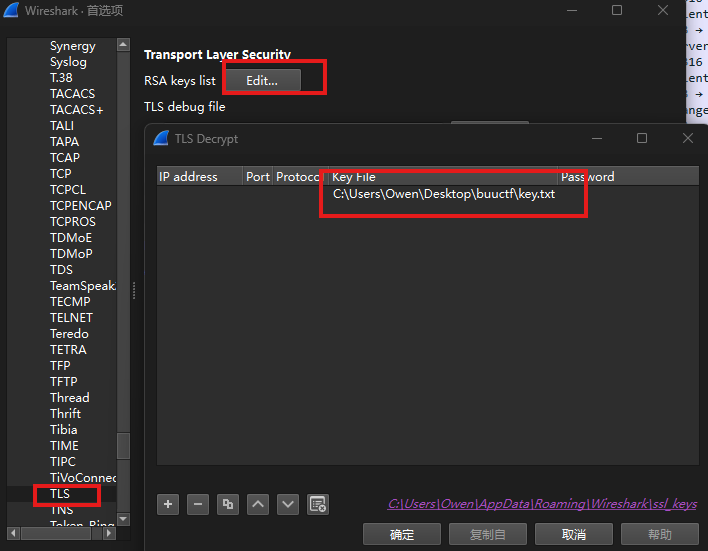Add a new RSA key entry

pyautogui.click(x=168, y=504)
